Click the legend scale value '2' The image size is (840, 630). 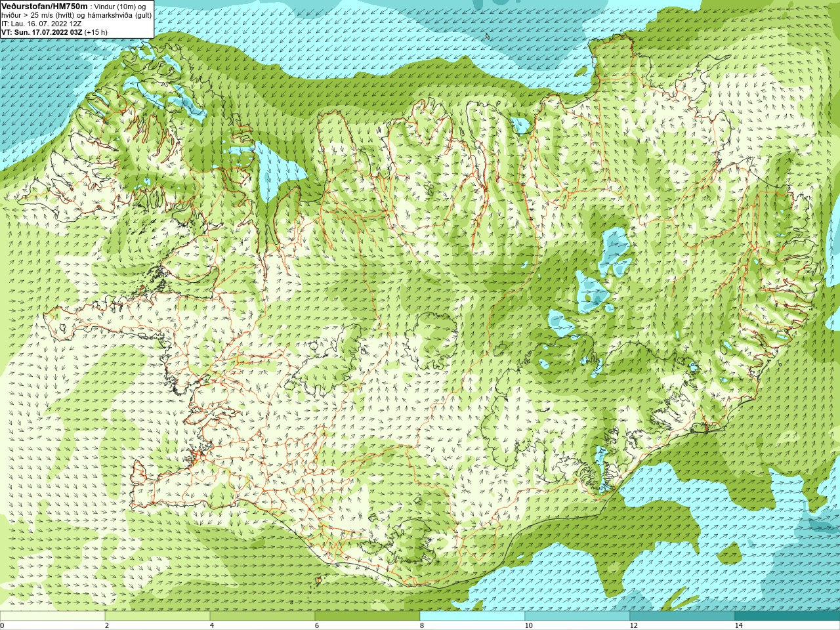click(107, 625)
